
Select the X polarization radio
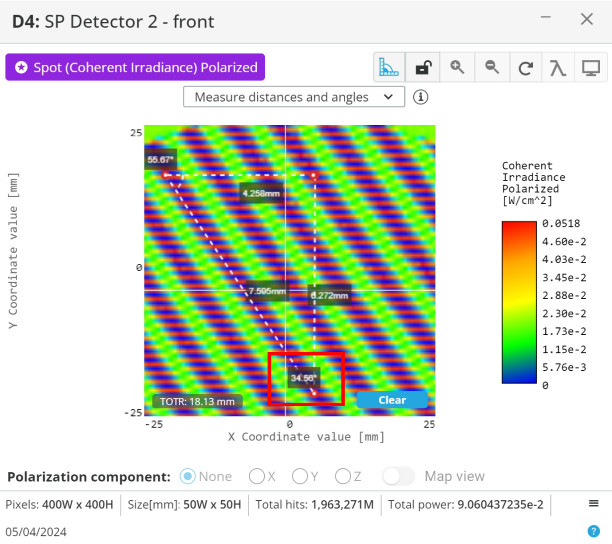click(257, 476)
